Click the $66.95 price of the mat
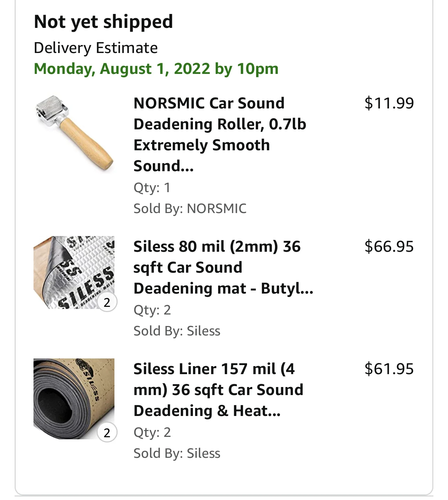This screenshot has height=500, width=448. pos(389,247)
